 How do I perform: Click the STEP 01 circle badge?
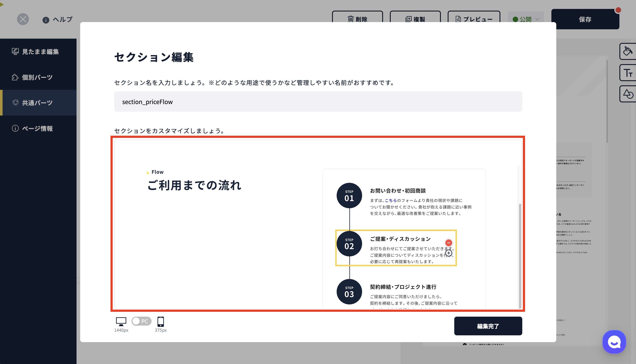[349, 196]
